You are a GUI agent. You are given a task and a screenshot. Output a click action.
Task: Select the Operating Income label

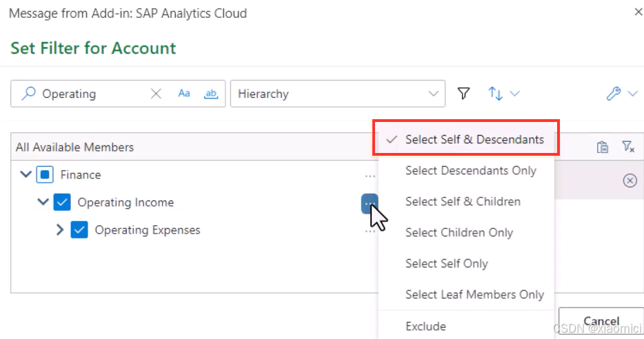point(125,203)
